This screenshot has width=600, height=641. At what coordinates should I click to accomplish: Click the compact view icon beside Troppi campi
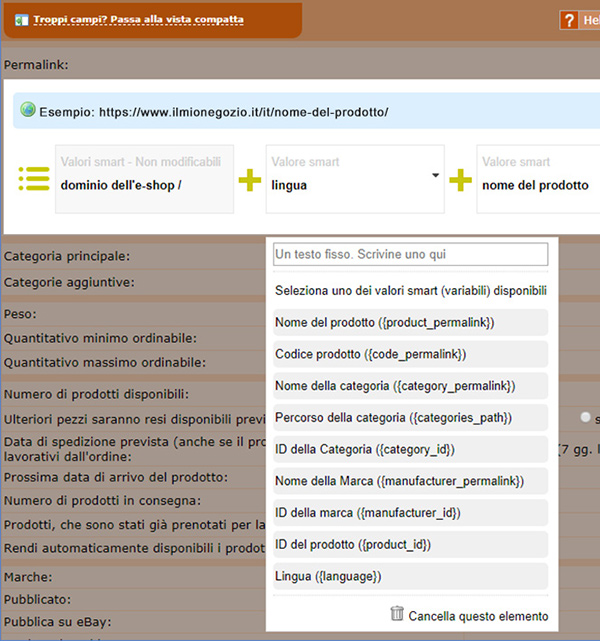pos(22,20)
